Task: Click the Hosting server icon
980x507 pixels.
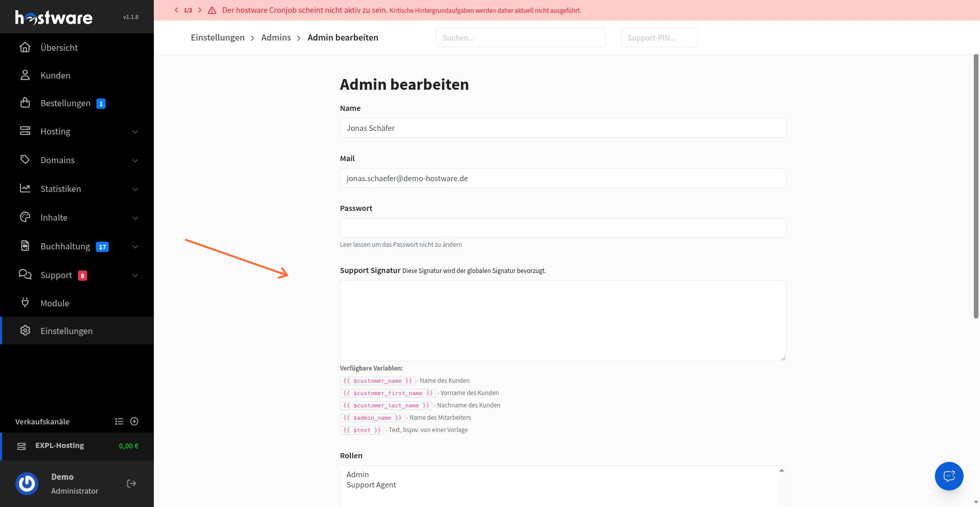Action: point(25,131)
